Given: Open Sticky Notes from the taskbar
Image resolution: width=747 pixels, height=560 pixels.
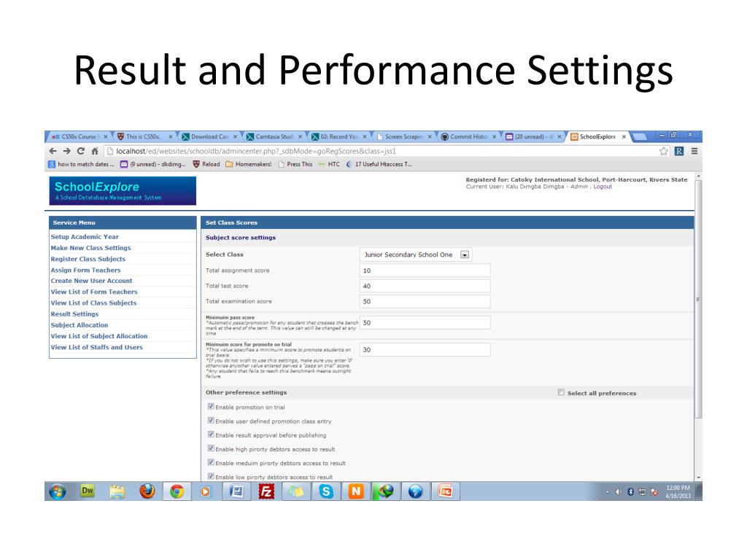Looking at the screenshot, I should 296,491.
